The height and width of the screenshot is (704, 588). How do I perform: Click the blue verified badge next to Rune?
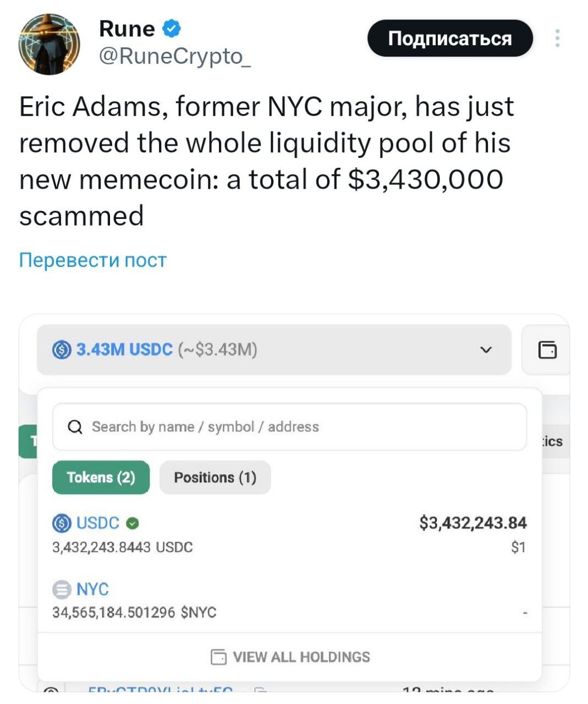[x=172, y=29]
